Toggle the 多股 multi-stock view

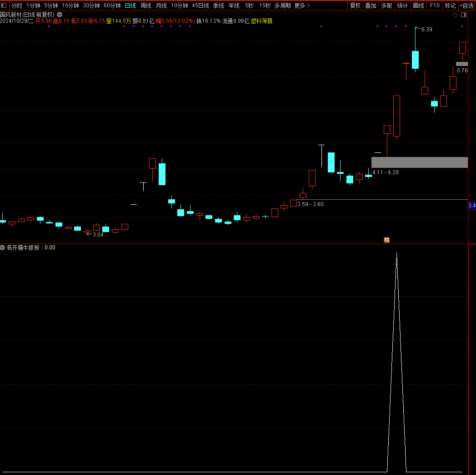click(386, 5)
